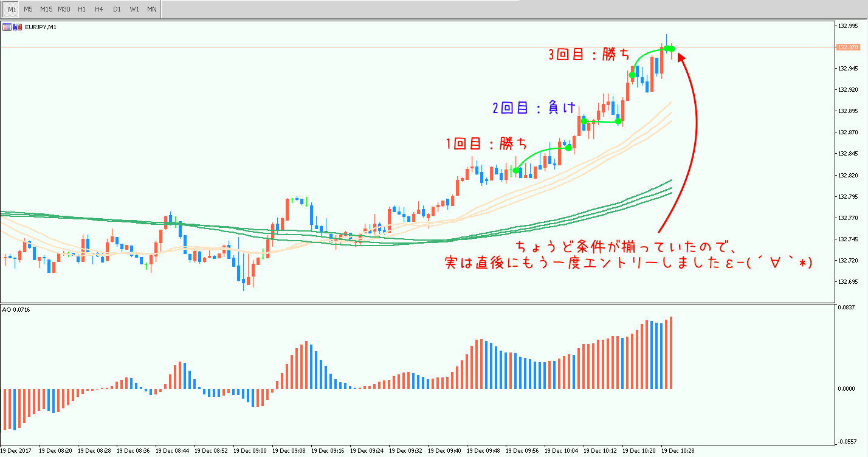Click the right dot of the 2回目 trade line

[618, 122]
